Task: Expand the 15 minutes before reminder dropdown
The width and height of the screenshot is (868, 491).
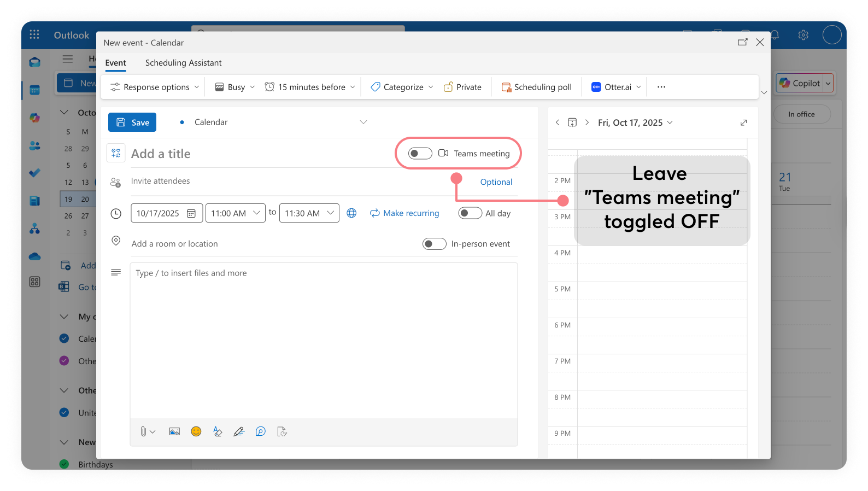Action: (x=310, y=87)
